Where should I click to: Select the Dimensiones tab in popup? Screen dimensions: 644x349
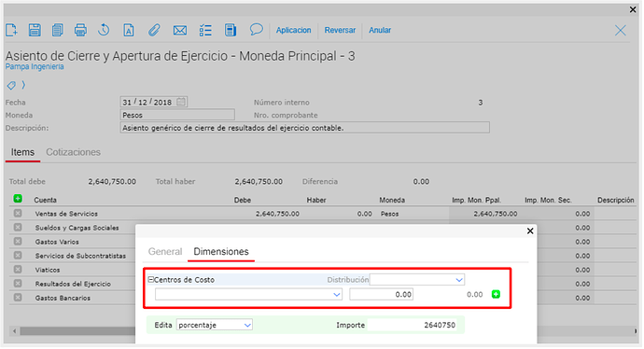pos(221,251)
